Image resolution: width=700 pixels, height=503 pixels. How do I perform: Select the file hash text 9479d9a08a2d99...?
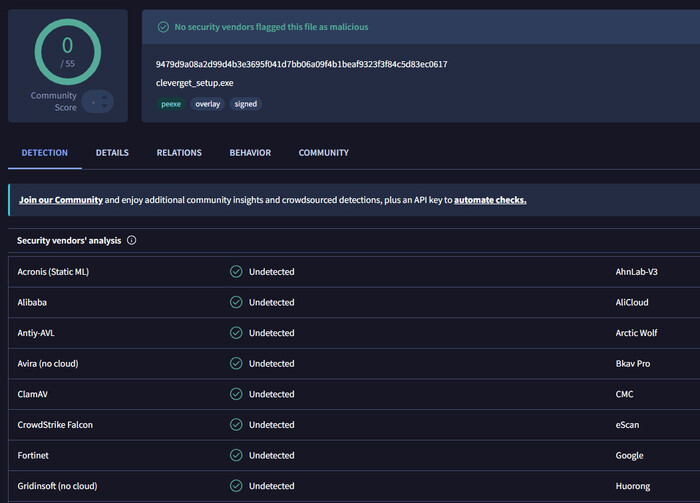[x=301, y=64]
